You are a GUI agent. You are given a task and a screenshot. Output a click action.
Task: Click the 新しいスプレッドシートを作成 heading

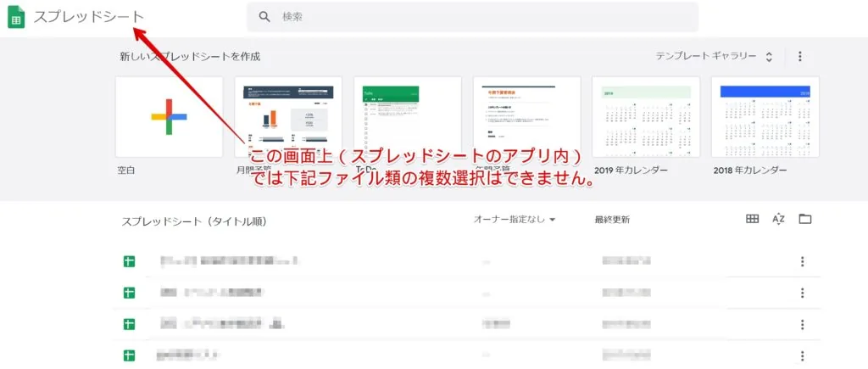point(190,57)
